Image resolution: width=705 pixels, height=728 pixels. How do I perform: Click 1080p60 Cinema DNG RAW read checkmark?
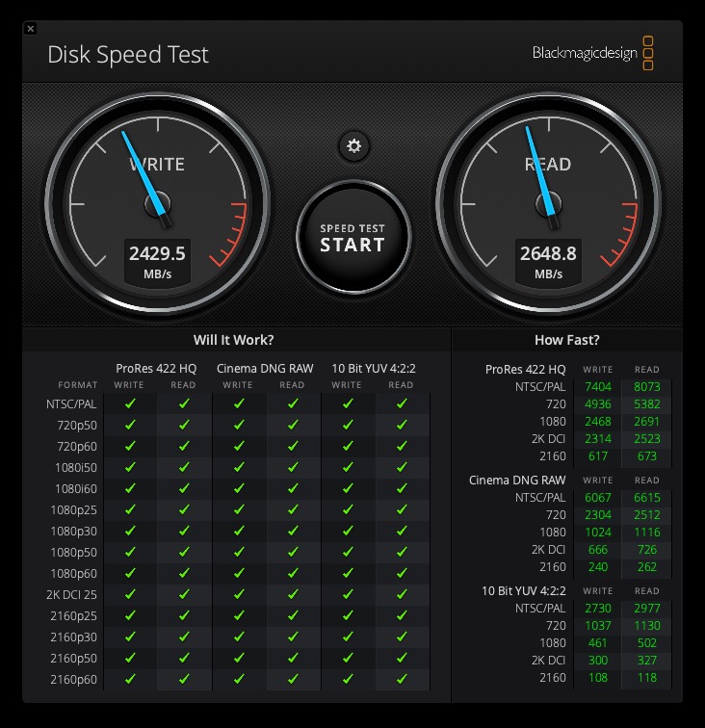coord(293,573)
